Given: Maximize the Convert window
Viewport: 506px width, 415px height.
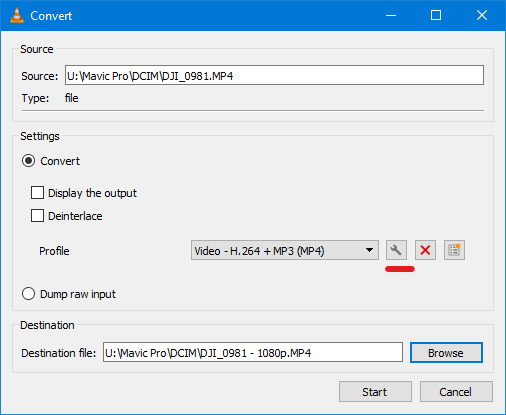Looking at the screenshot, I should (436, 15).
